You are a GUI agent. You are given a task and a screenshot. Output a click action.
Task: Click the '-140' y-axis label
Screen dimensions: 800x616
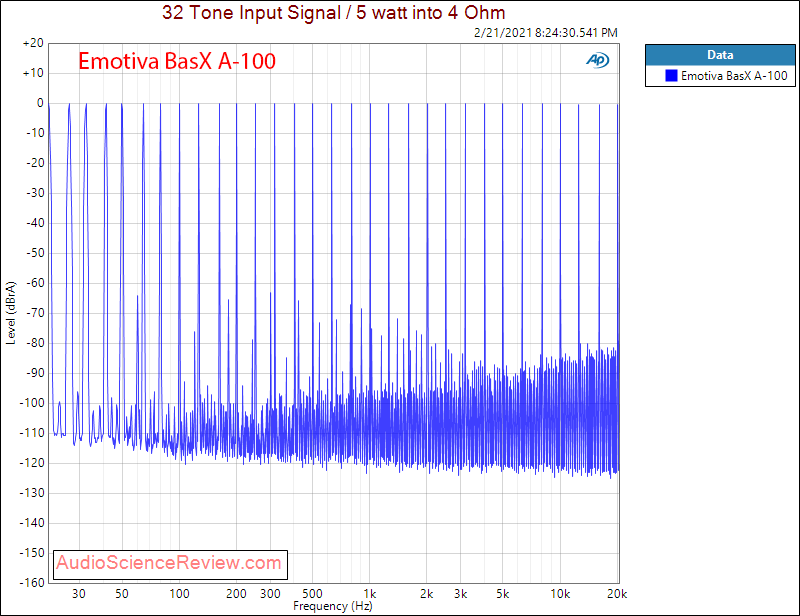[32, 523]
